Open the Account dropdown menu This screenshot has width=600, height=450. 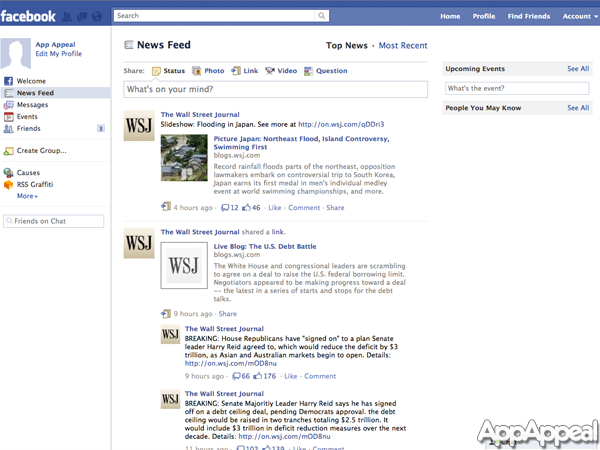(x=580, y=16)
